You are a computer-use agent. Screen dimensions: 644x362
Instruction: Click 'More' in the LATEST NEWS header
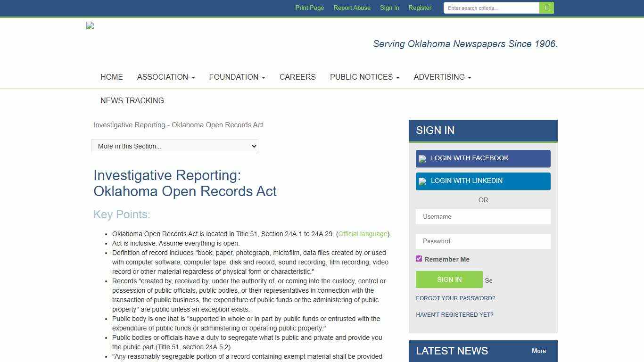pyautogui.click(x=538, y=351)
